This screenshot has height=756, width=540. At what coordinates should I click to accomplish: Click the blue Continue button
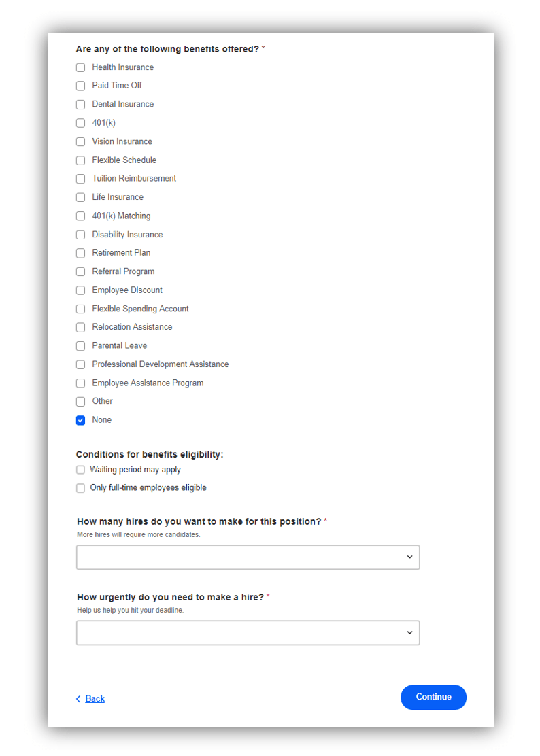433,697
